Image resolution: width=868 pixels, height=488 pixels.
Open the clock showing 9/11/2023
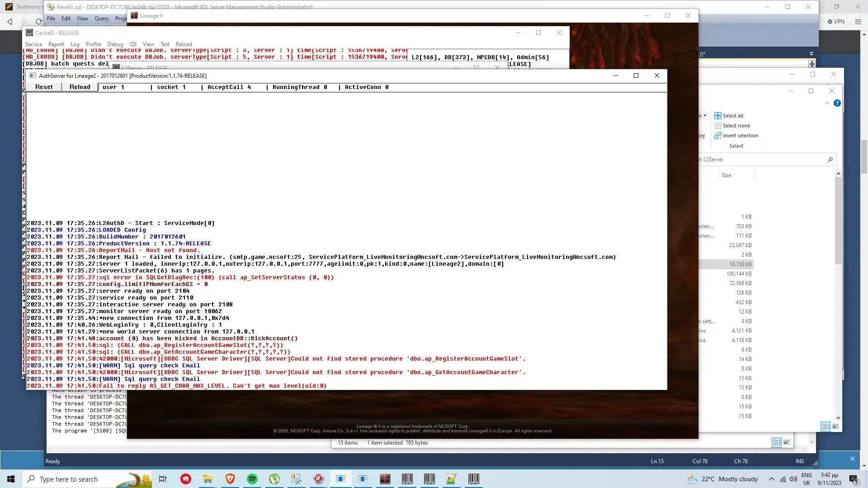pos(829,479)
